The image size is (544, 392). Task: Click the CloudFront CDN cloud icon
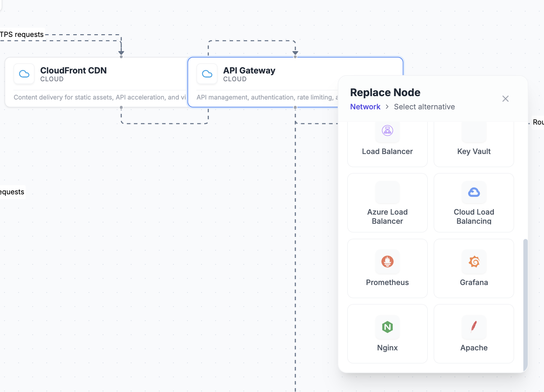click(x=24, y=74)
